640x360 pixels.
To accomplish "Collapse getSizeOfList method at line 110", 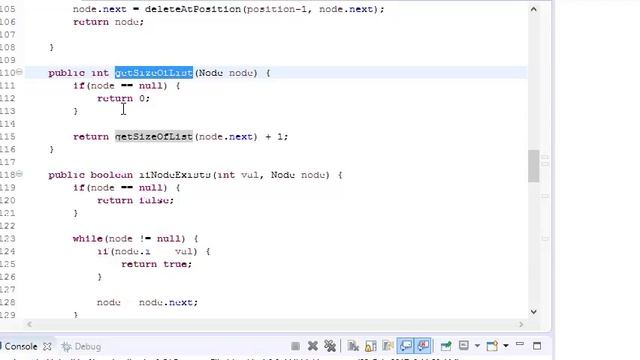I will tap(19, 72).
